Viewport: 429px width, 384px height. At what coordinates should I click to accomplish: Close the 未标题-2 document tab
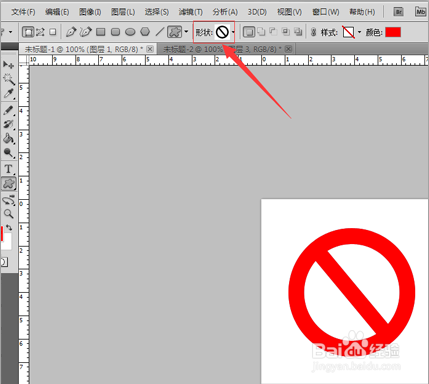pos(288,49)
